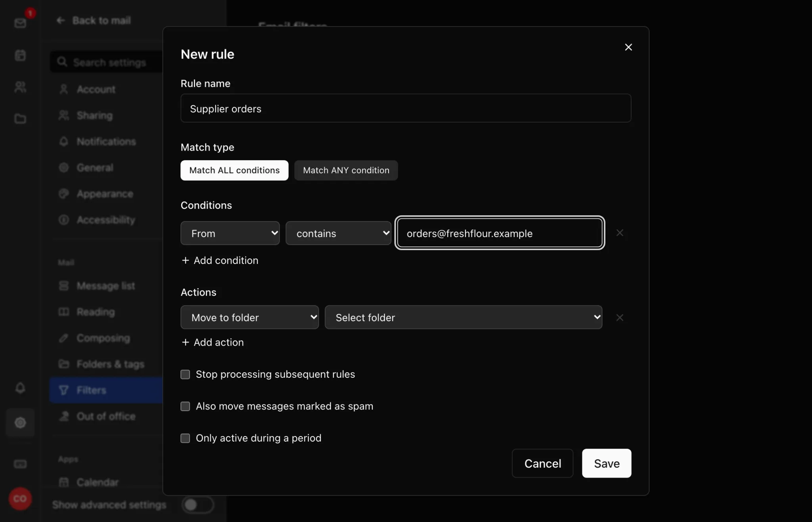The height and width of the screenshot is (522, 812).
Task: Check Also move messages marked as spam
Action: click(x=185, y=406)
